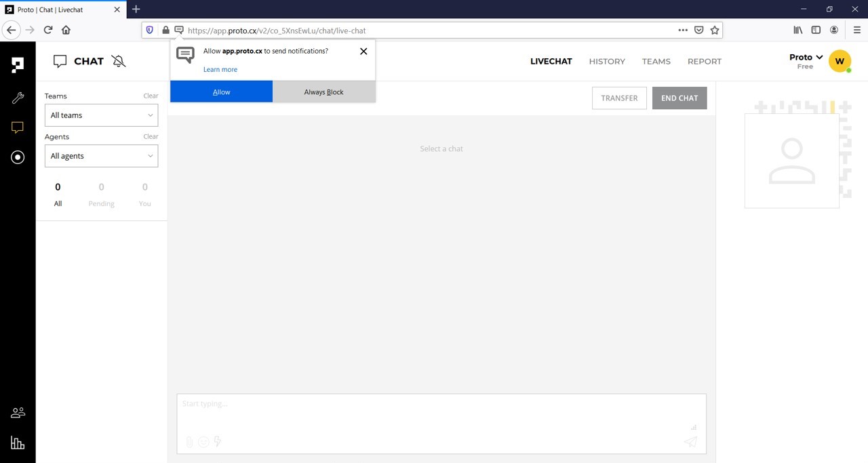Click the browser URL address field
The image size is (868, 463).
click(x=431, y=30)
